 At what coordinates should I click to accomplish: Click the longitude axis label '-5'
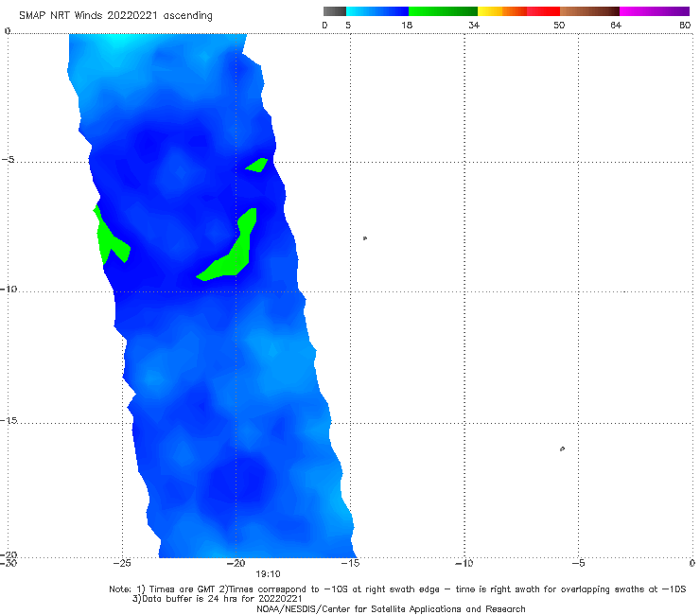tap(578, 563)
